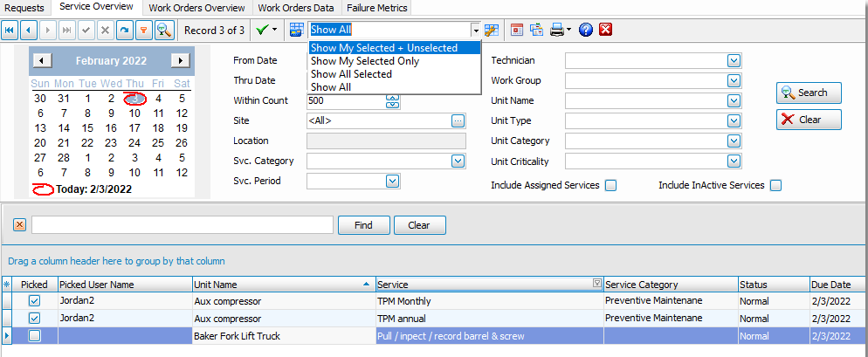Sort by Unit Name column header

pos(284,285)
